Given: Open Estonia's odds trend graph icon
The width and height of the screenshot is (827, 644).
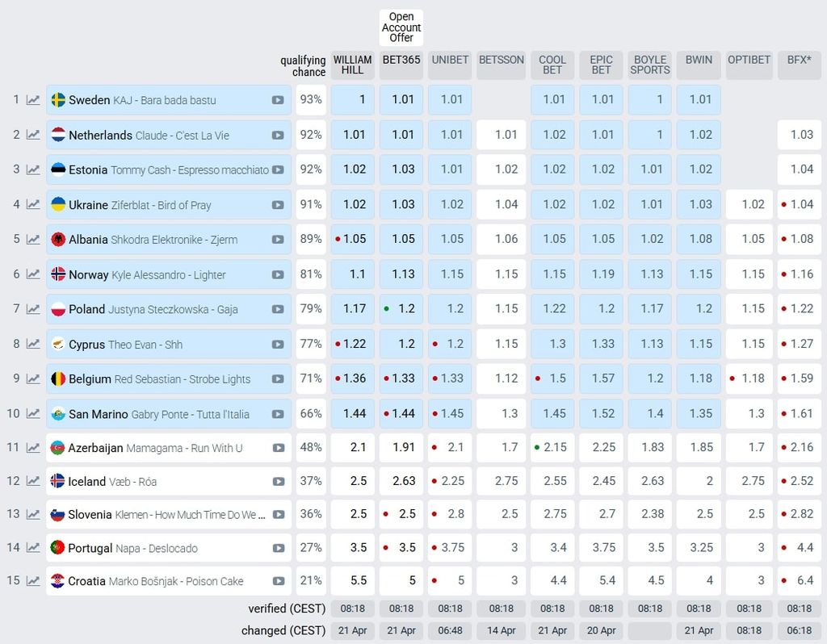Looking at the screenshot, I should [x=33, y=169].
